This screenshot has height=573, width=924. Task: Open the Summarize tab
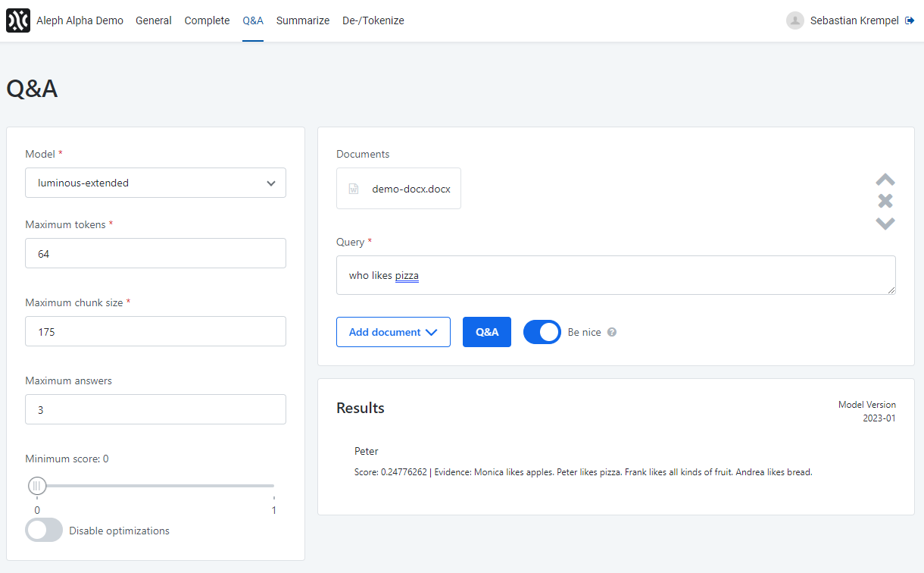pos(303,20)
